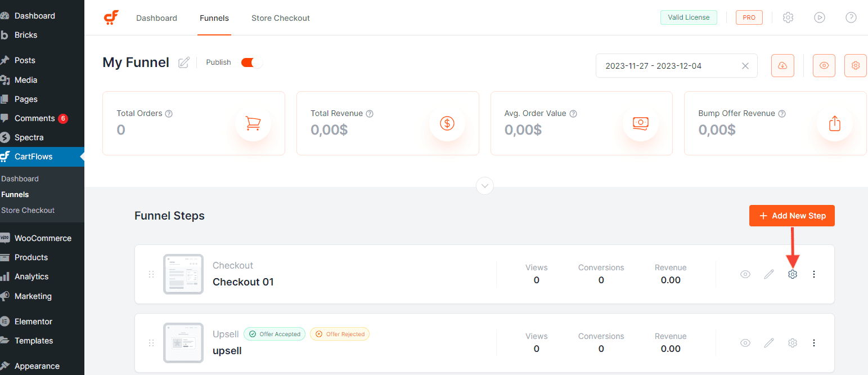
Task: Switch to Store Checkout tab
Action: (x=281, y=18)
